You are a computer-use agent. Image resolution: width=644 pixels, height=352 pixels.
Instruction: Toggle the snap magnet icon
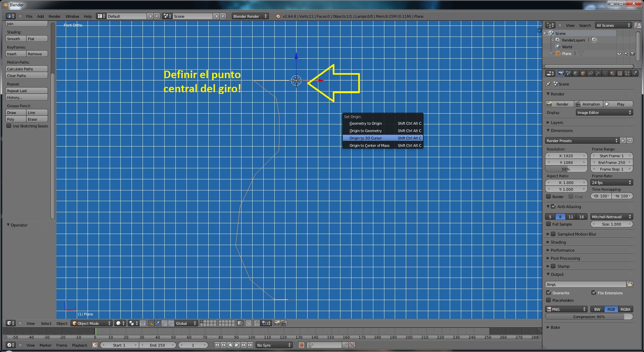[257, 323]
